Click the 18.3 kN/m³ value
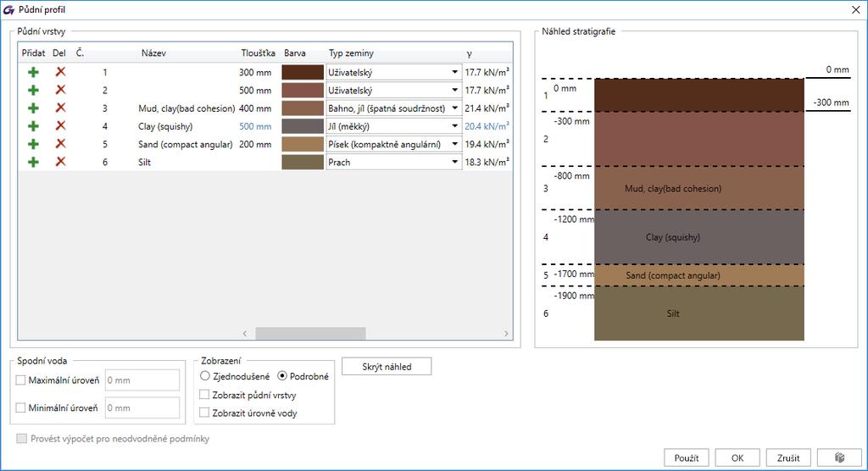This screenshot has width=868, height=471. click(487, 162)
